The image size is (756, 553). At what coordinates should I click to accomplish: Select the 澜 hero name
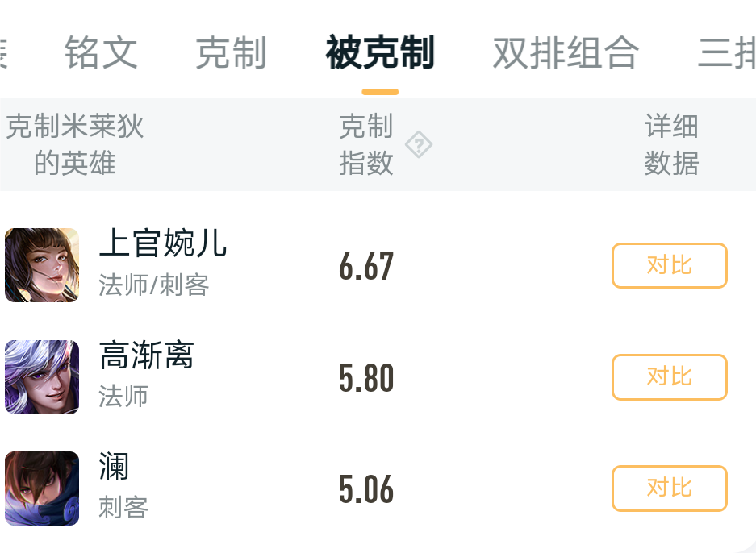[114, 466]
